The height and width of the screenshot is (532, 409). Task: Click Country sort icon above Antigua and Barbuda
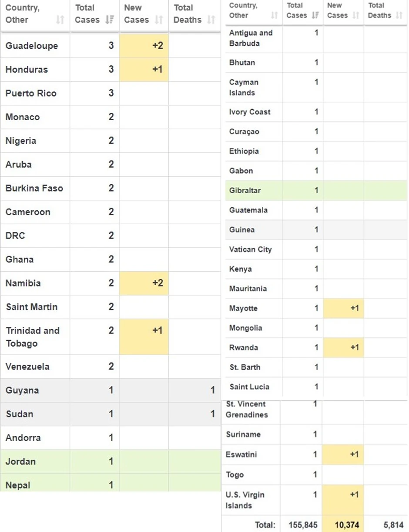[274, 16]
